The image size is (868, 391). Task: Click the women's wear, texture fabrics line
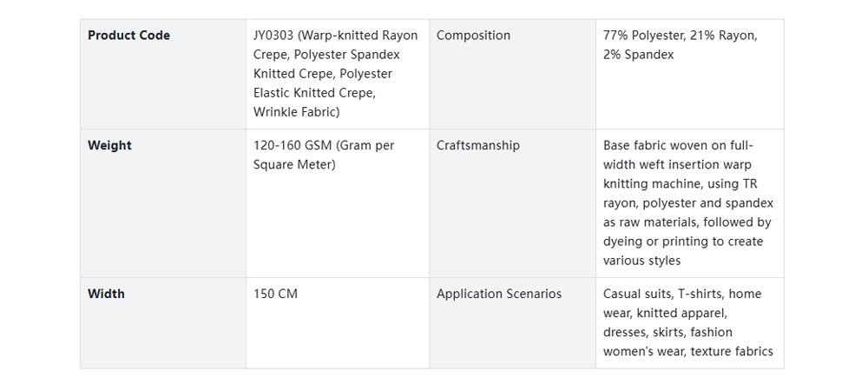coord(687,352)
